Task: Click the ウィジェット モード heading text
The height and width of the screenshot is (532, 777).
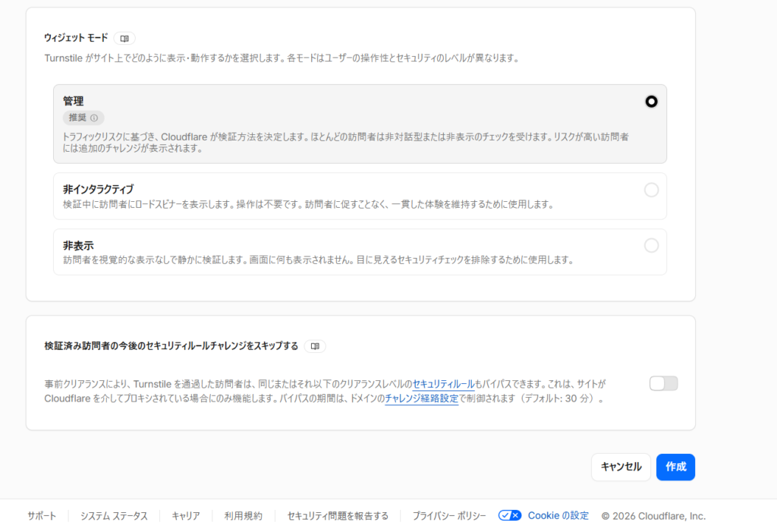Action: tap(76, 38)
